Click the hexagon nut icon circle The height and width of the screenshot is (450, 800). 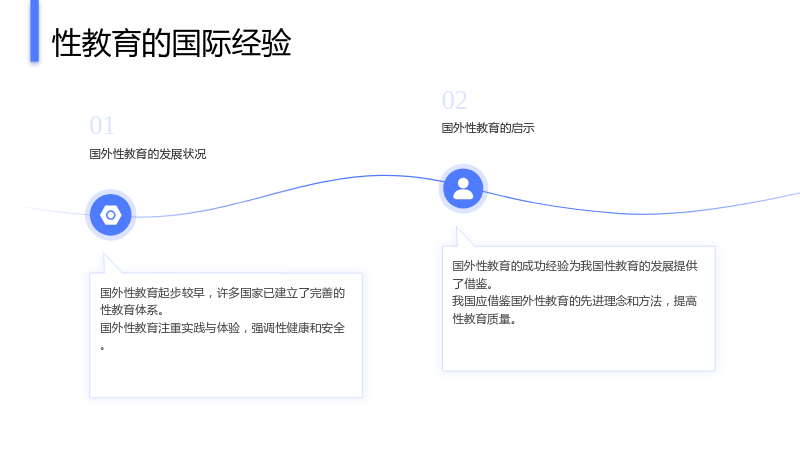pos(111,215)
